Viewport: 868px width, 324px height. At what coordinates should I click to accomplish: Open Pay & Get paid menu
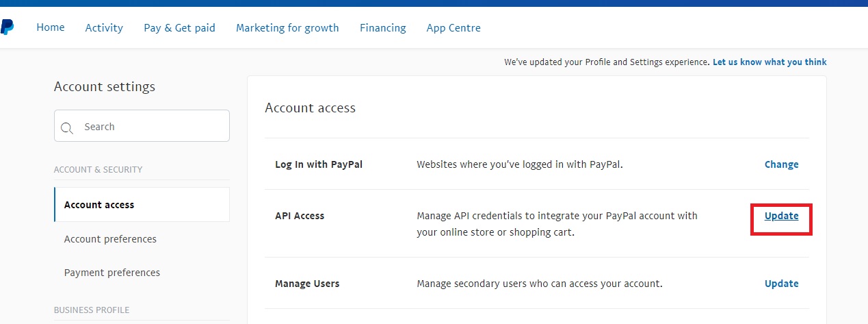point(179,28)
